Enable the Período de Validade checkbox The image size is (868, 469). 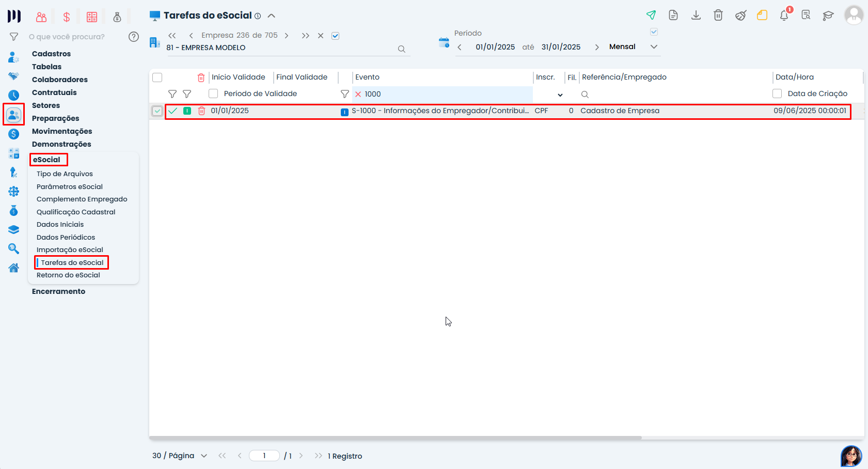[213, 93]
